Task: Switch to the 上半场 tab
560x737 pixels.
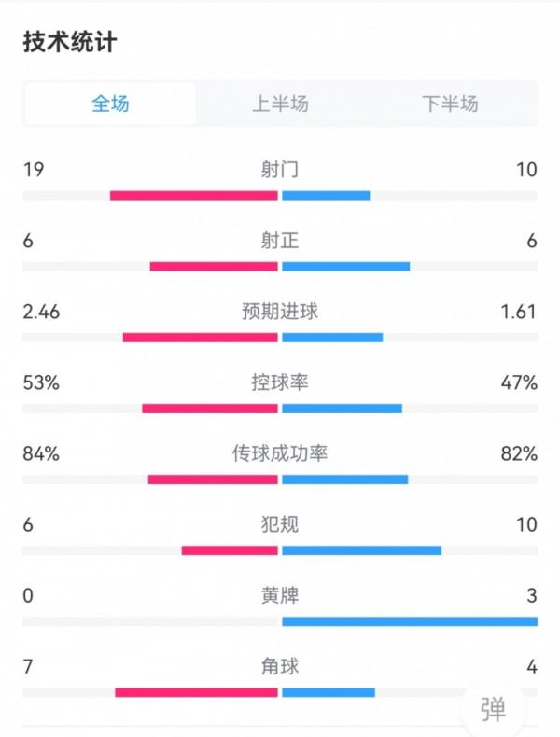Action: coord(280,104)
